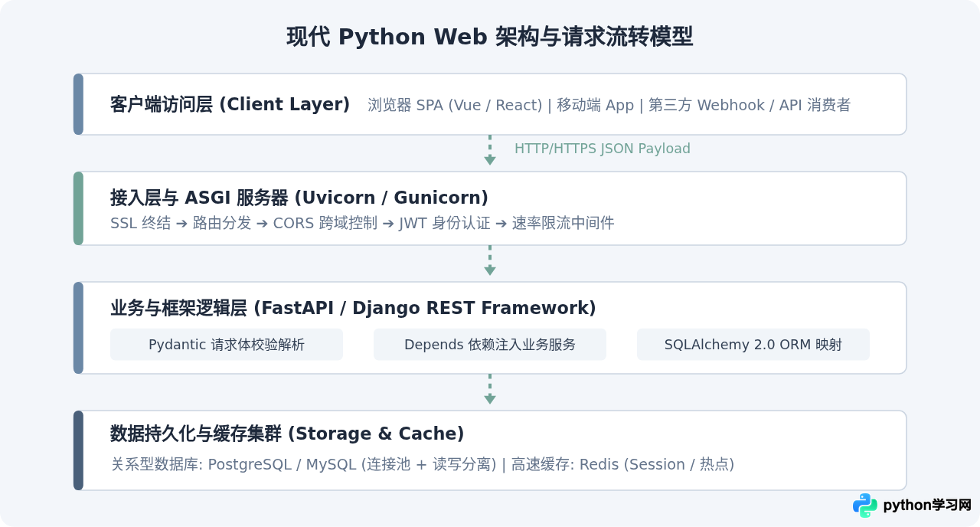
Task: Select the 速率限流中间件 step
Action: coord(563,223)
